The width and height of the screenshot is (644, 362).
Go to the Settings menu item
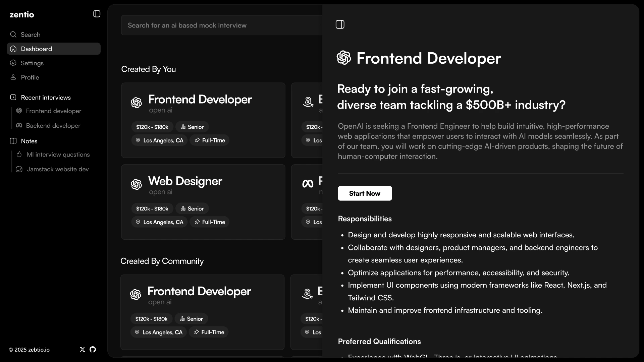point(32,63)
